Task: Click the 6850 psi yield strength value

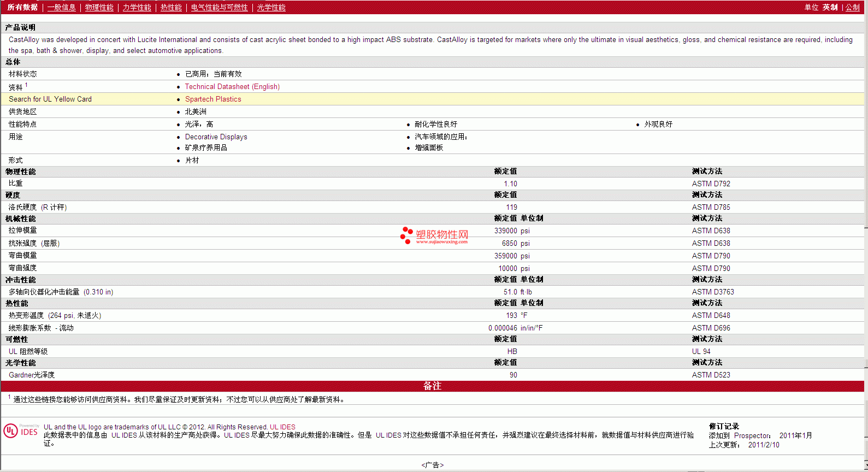Action: click(x=516, y=243)
